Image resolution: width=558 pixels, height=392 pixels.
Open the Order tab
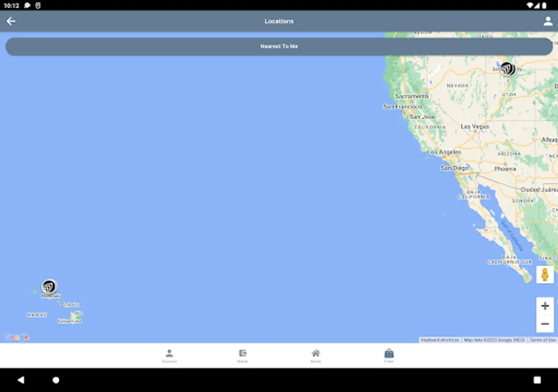(389, 356)
